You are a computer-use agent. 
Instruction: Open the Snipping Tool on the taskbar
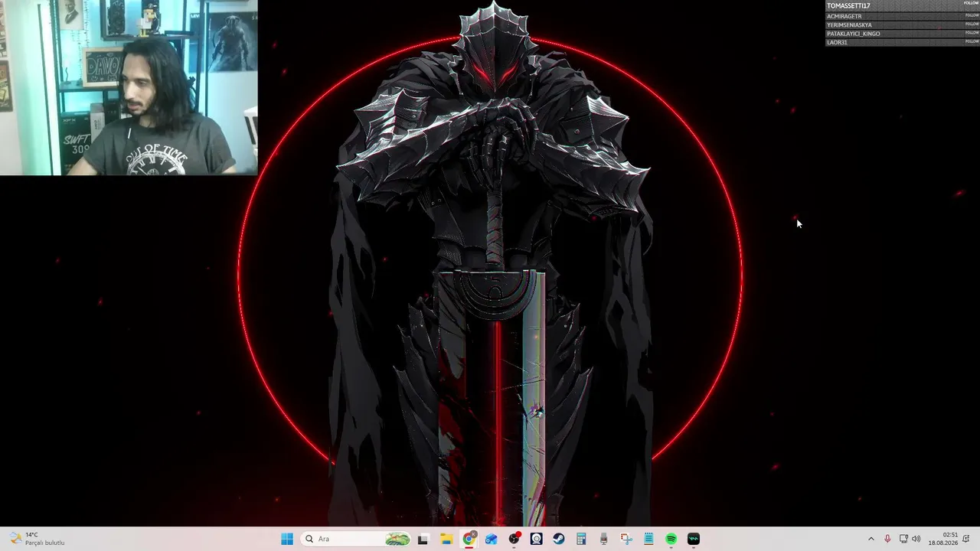pyautogui.click(x=626, y=539)
